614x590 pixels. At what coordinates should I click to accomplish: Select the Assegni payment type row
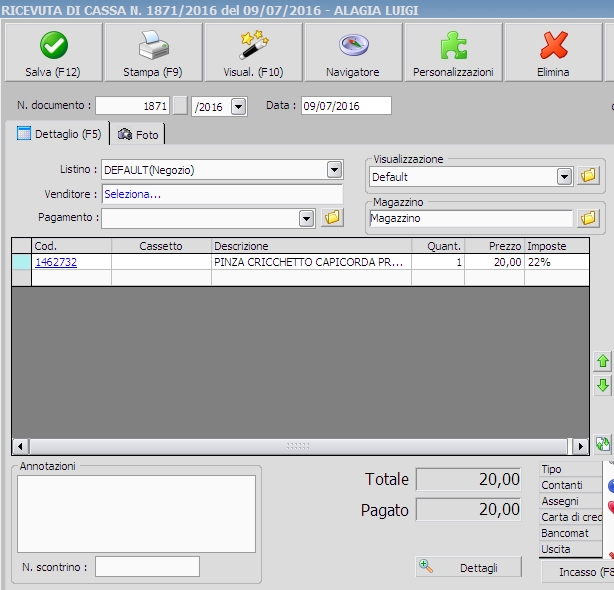(570, 501)
